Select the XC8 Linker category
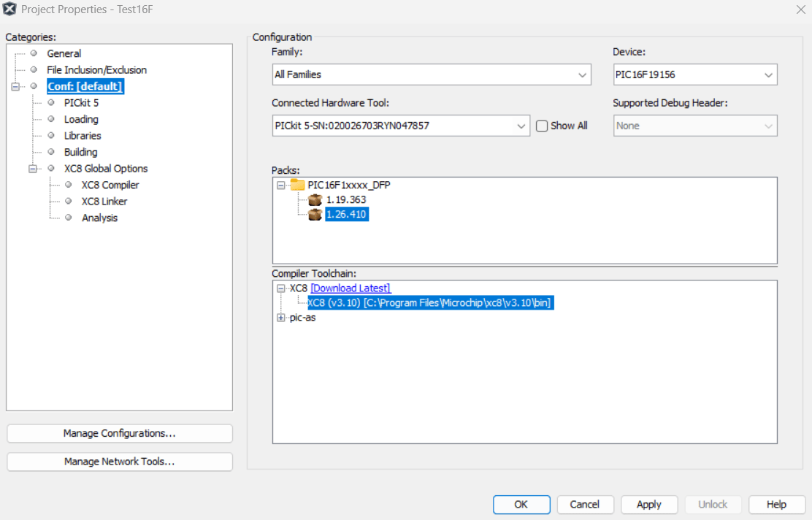 pos(104,202)
